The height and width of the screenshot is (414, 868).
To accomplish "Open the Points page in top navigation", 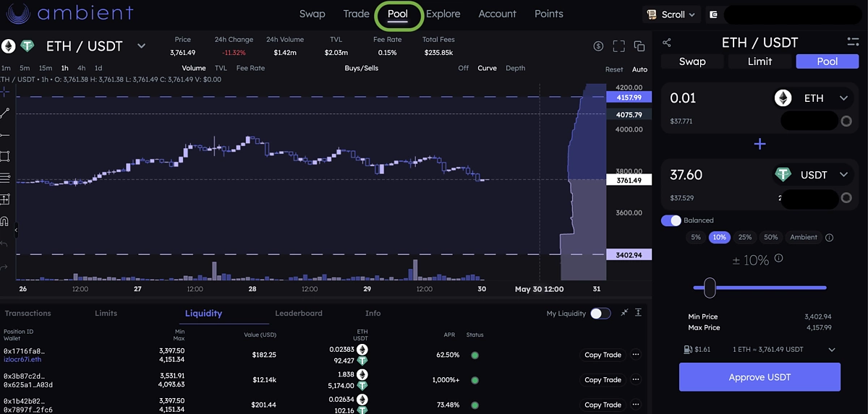I will [x=549, y=14].
